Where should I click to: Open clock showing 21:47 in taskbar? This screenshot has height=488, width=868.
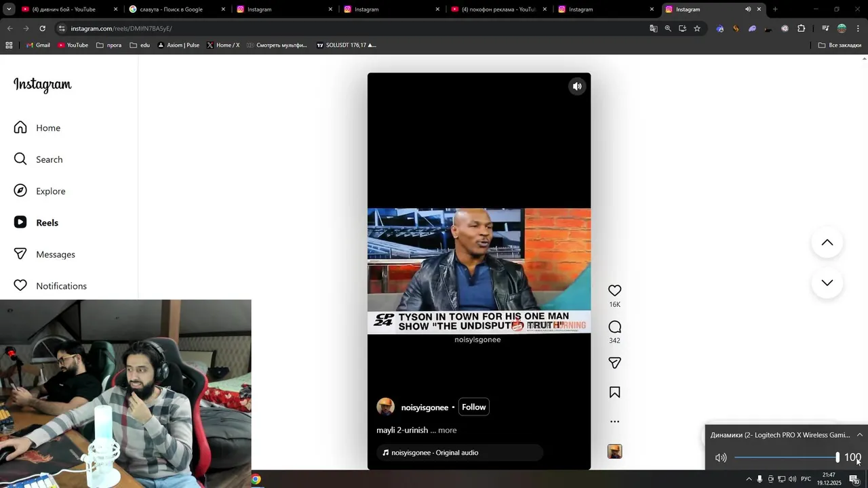coord(829,479)
